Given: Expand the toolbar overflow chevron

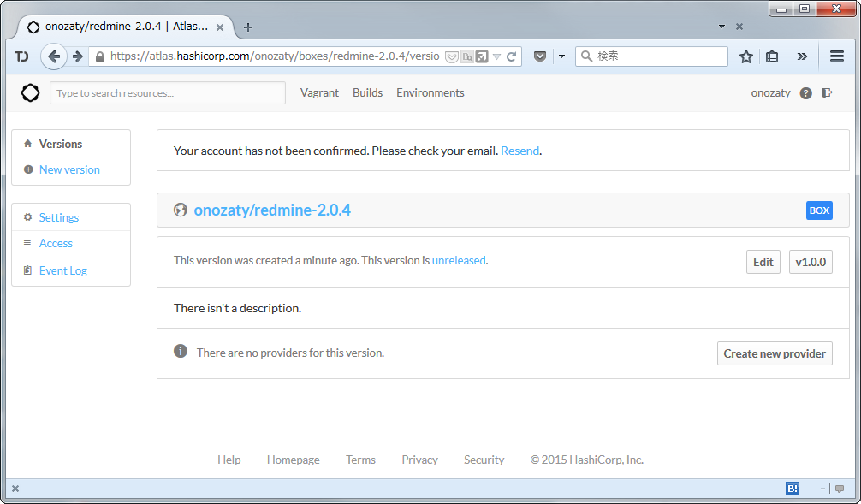Looking at the screenshot, I should (802, 56).
